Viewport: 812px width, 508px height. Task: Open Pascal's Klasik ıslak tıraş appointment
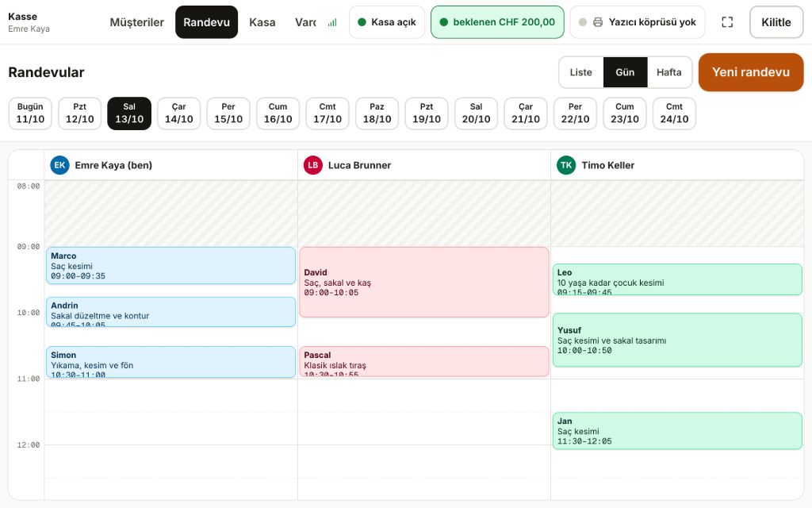[x=424, y=361]
